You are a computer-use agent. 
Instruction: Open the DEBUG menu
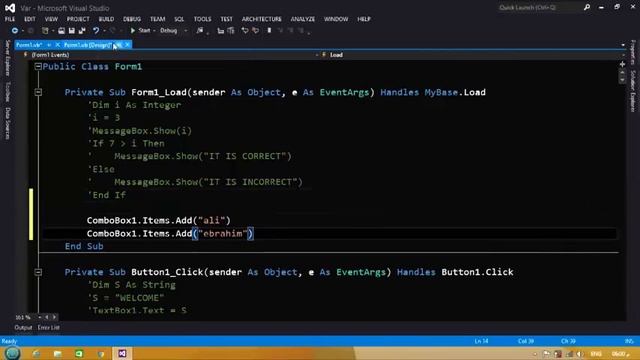click(x=132, y=19)
